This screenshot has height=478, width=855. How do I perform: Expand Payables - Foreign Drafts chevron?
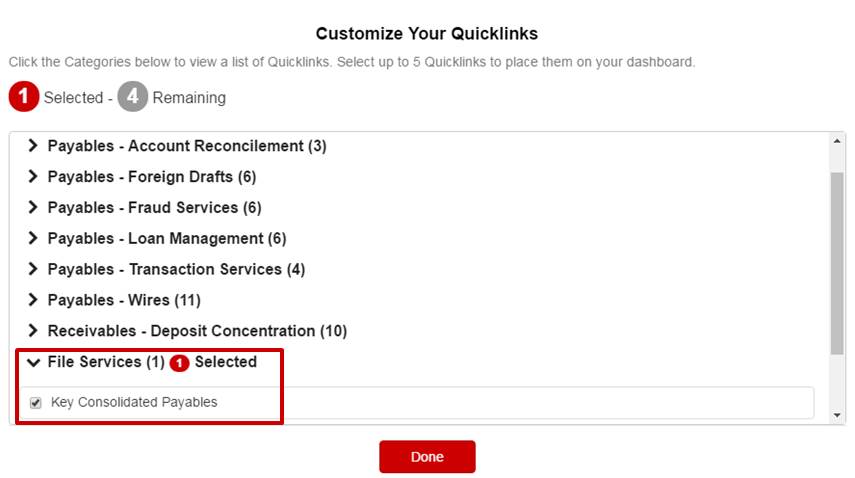coord(33,177)
